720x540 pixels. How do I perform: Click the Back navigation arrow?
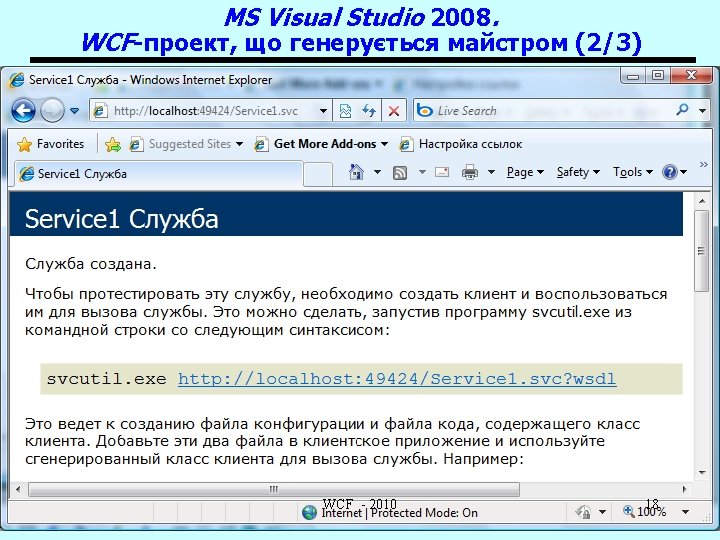coord(23,111)
